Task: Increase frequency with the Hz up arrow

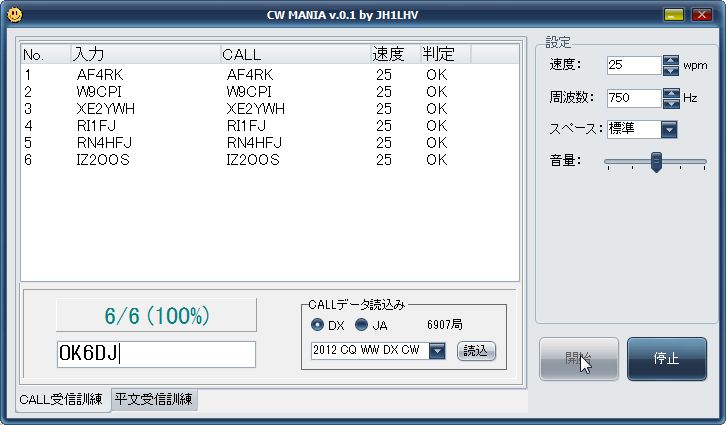Action: tap(671, 93)
